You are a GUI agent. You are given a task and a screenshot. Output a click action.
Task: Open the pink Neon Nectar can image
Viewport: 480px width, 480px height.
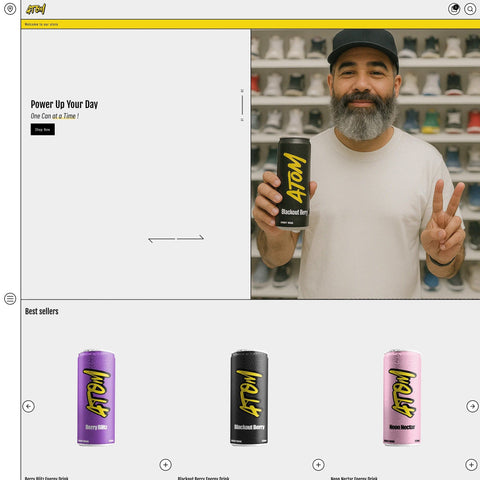pyautogui.click(x=402, y=398)
